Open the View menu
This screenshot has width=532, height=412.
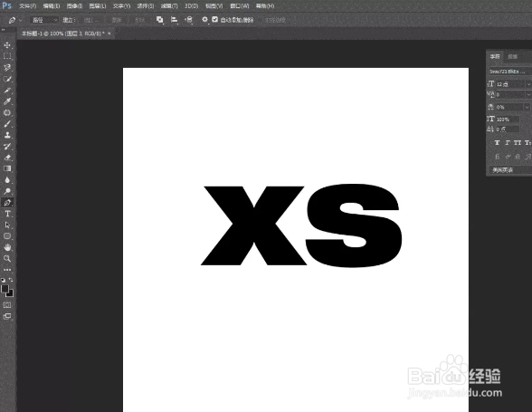[214, 6]
